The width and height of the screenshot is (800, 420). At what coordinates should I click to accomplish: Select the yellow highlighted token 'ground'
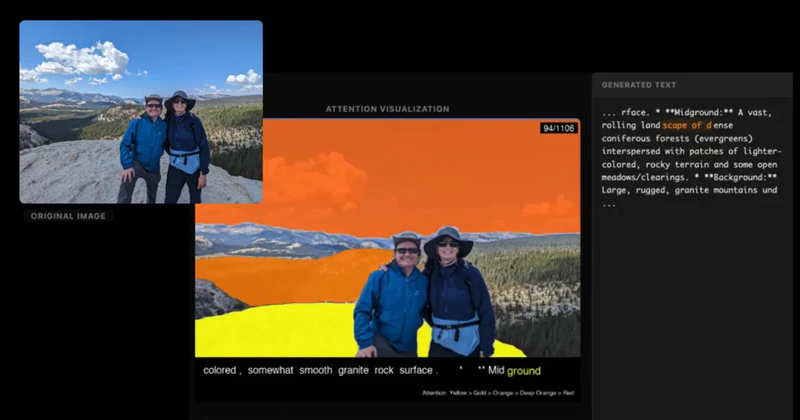coord(523,371)
